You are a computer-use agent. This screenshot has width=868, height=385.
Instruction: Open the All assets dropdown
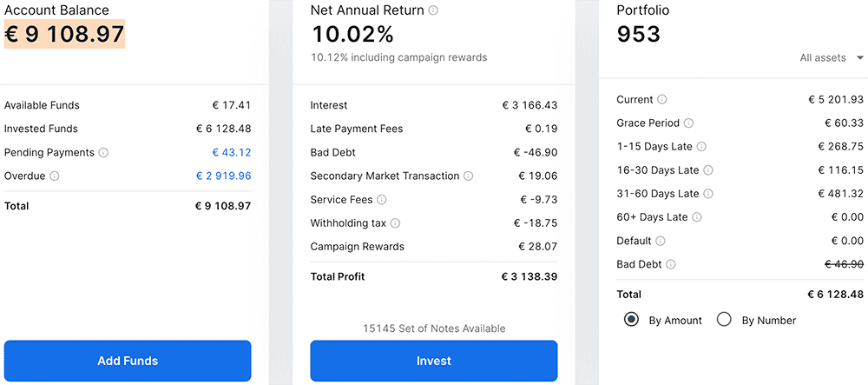pyautogui.click(x=832, y=58)
